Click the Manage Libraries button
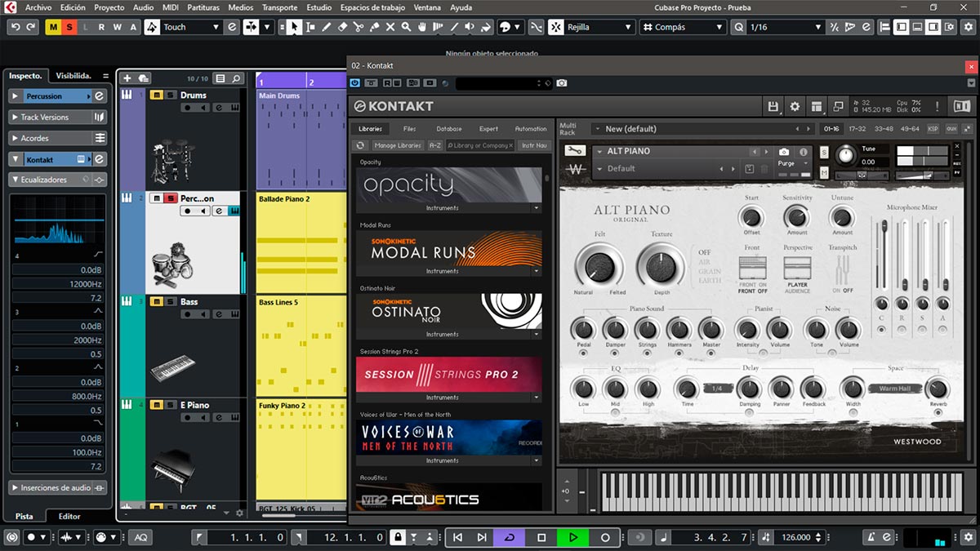The height and width of the screenshot is (551, 980). [x=398, y=145]
